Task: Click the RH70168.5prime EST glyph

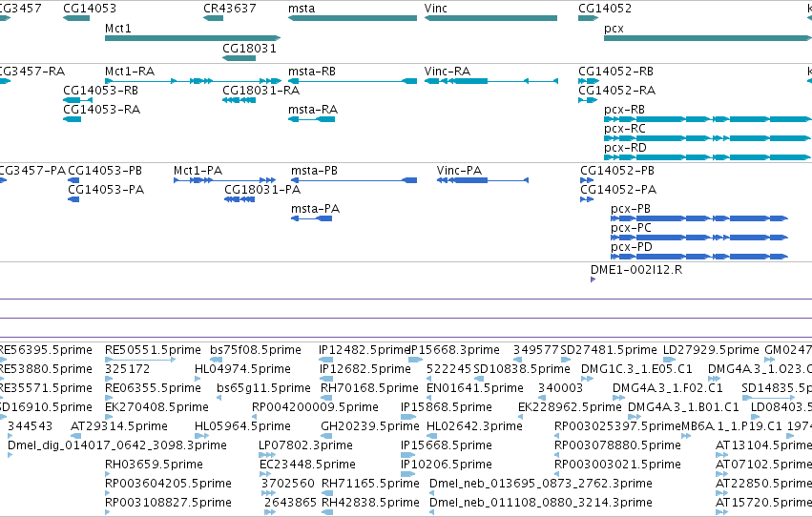Action: pos(326,398)
